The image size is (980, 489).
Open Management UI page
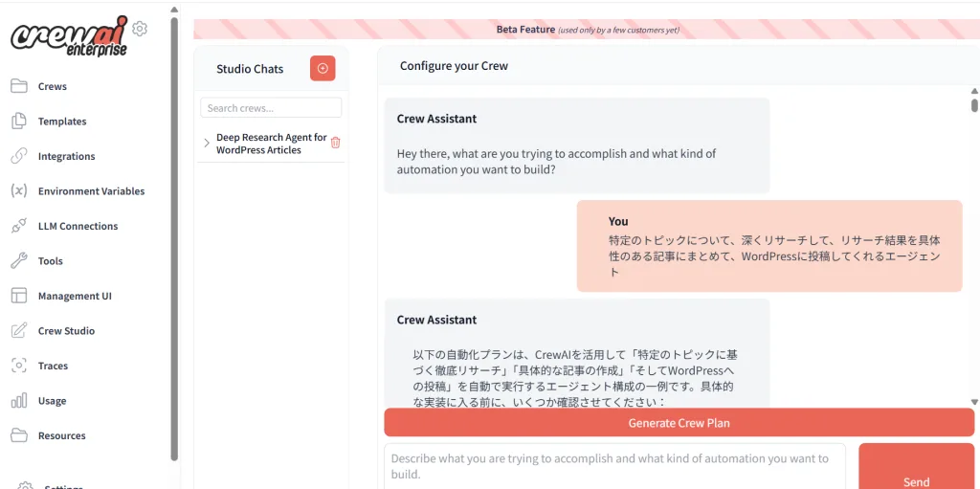(75, 297)
